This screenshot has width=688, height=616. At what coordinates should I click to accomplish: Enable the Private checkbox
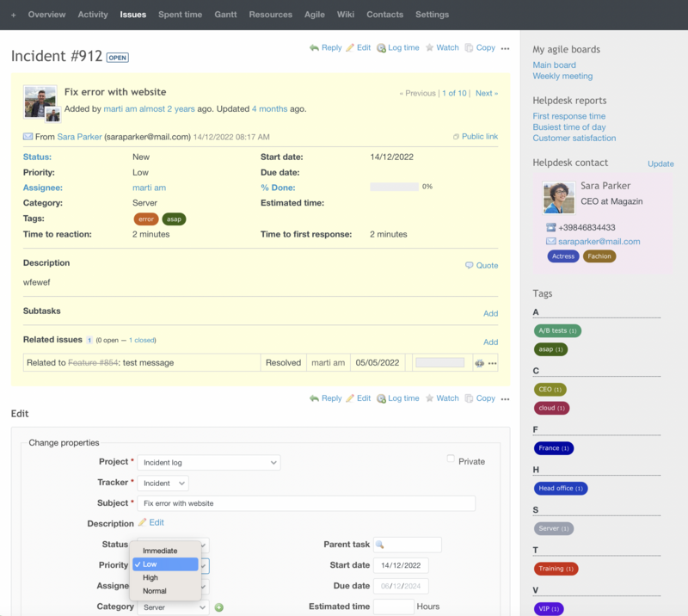(451, 459)
